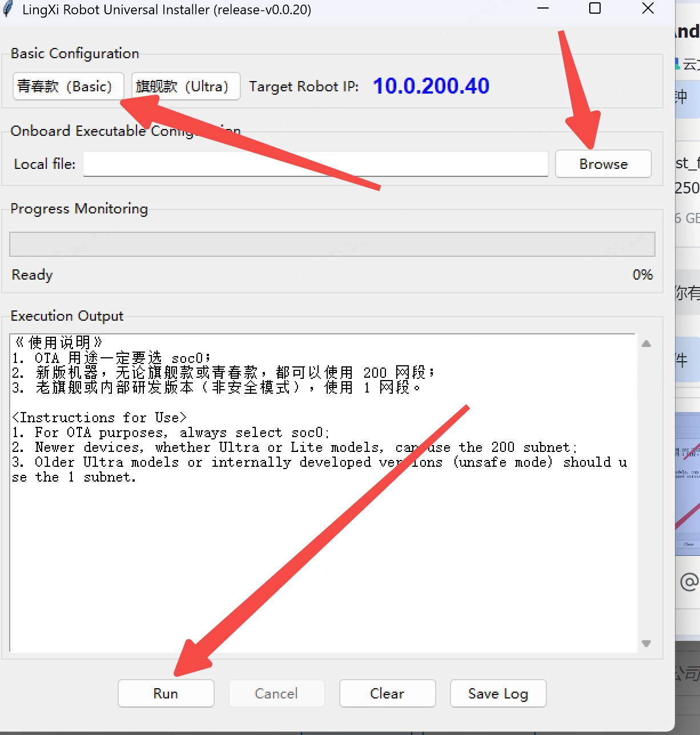This screenshot has width=700, height=735.
Task: Select the 青春款 (Basic) model button
Action: 68,86
